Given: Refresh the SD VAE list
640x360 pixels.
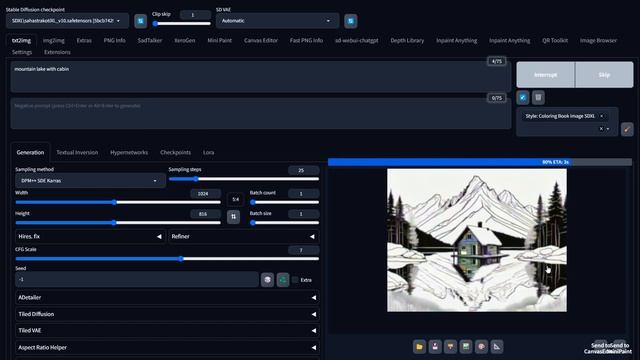Looking at the screenshot, I should click(351, 21).
